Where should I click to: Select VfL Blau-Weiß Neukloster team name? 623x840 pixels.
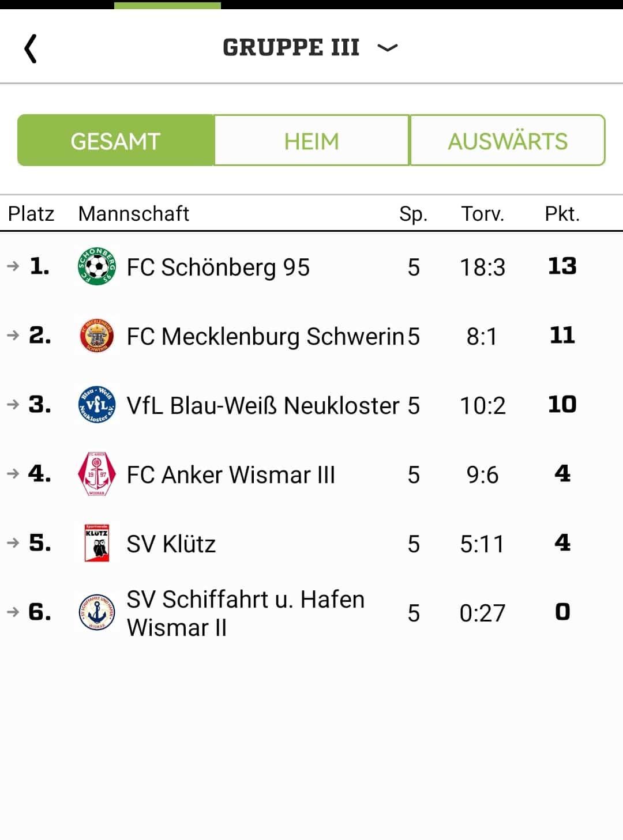(x=263, y=406)
